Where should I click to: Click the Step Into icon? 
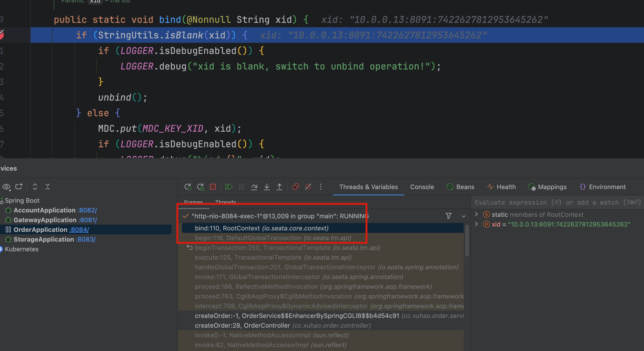(267, 187)
